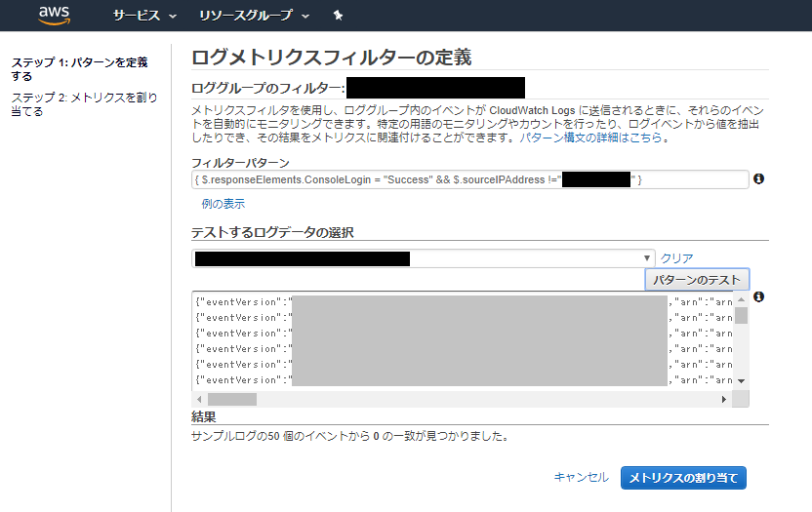
Task: Click the クリア link
Action: tap(676, 257)
